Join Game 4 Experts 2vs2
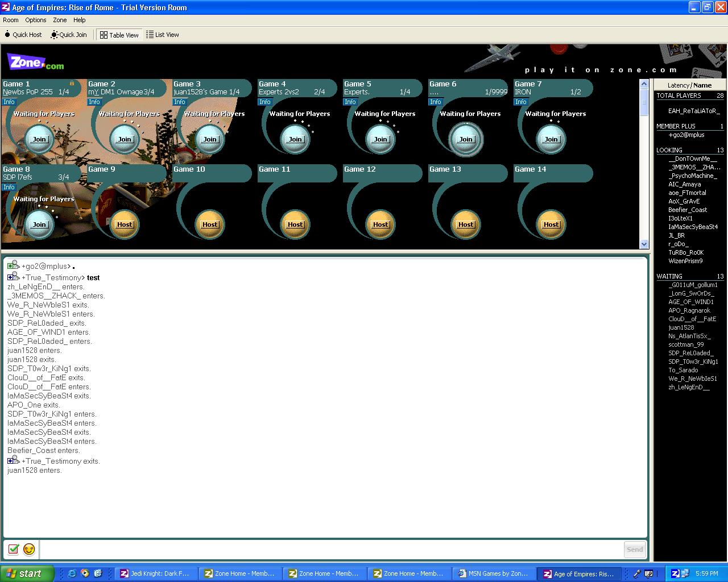The height and width of the screenshot is (582, 728). [295, 139]
